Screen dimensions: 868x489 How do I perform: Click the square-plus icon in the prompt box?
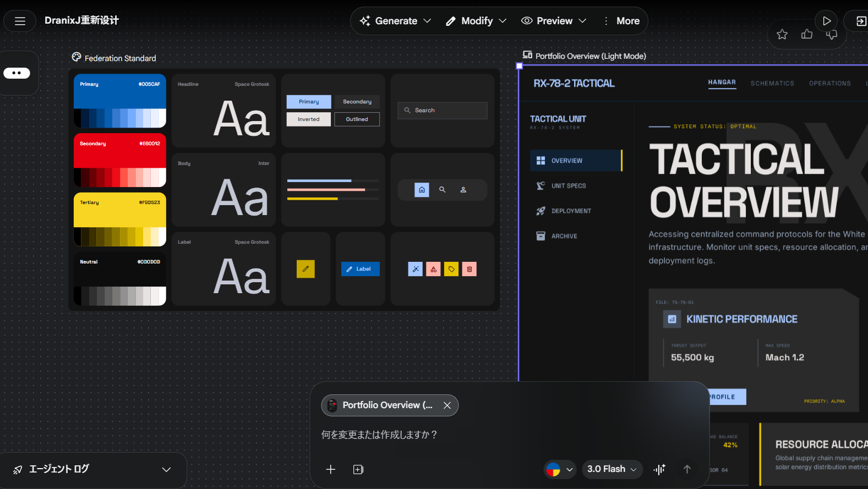click(x=358, y=469)
